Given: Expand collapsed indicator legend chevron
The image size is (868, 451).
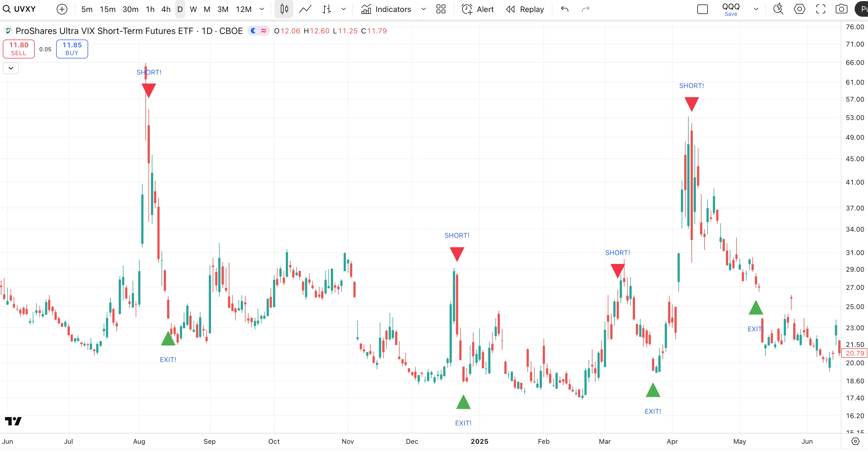Looking at the screenshot, I should point(11,68).
